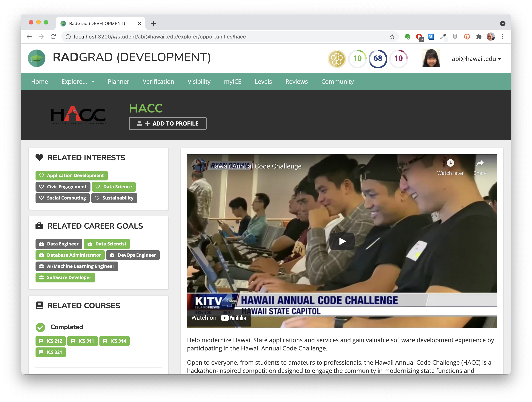
Task: Click the Add to Profile button
Action: tap(168, 123)
